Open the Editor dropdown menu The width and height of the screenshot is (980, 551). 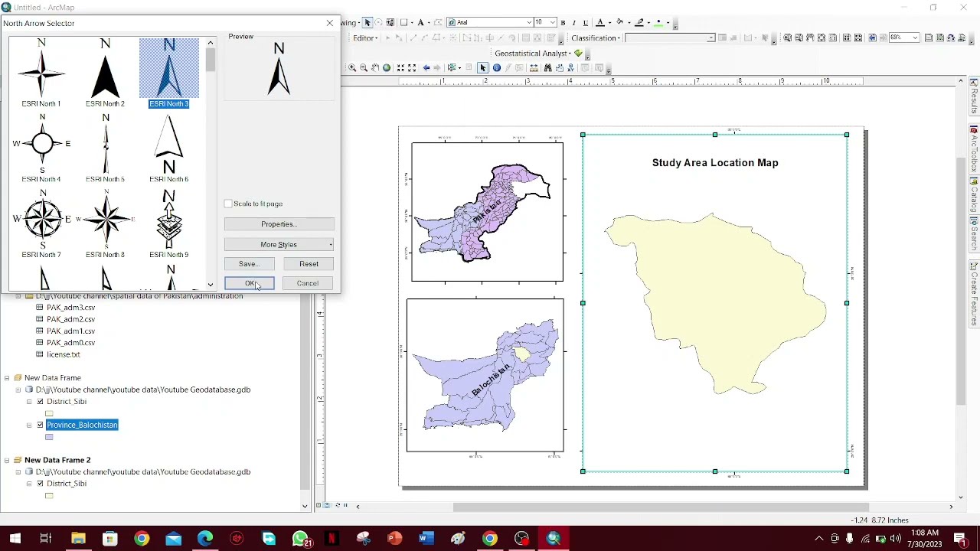(364, 38)
